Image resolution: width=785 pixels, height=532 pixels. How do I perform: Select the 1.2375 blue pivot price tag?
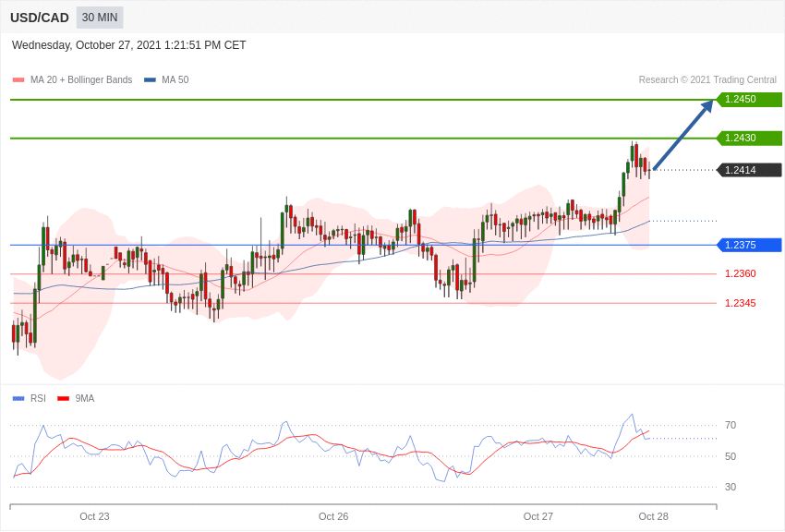tap(749, 245)
